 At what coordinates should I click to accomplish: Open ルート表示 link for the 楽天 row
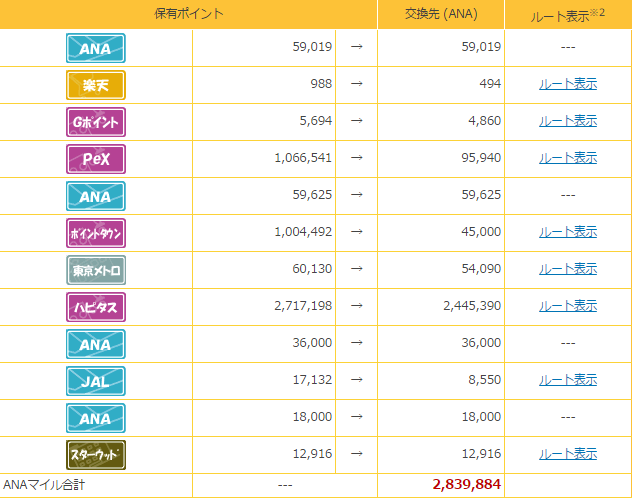click(x=568, y=84)
